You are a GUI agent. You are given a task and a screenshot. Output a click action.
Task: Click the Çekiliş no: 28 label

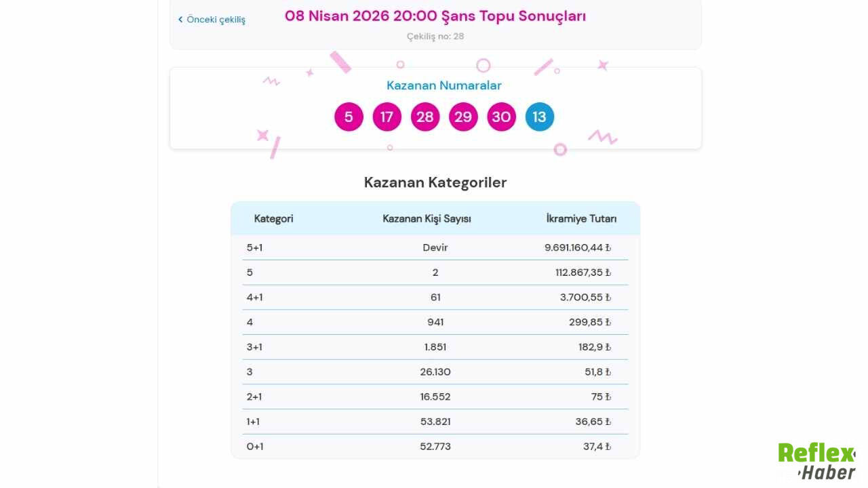click(x=435, y=36)
